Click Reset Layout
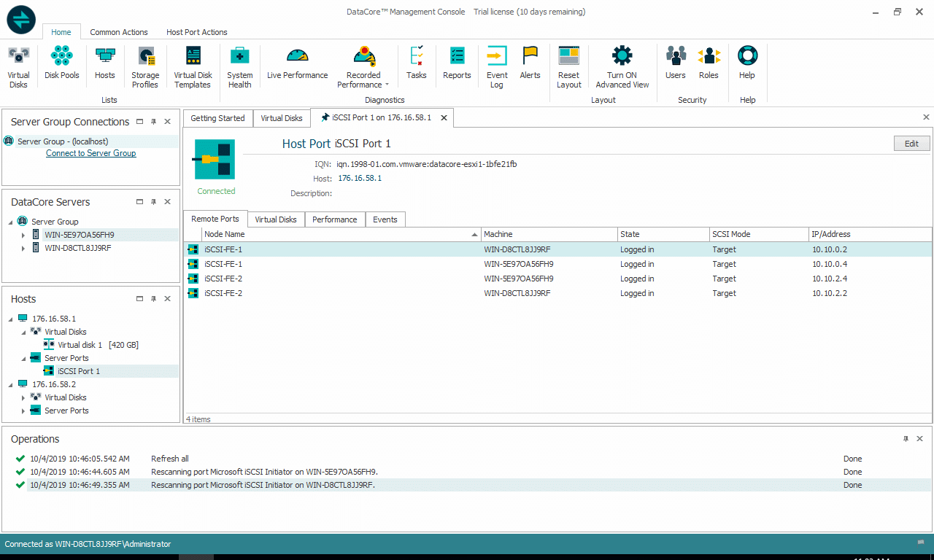The width and height of the screenshot is (934, 560). [568, 67]
